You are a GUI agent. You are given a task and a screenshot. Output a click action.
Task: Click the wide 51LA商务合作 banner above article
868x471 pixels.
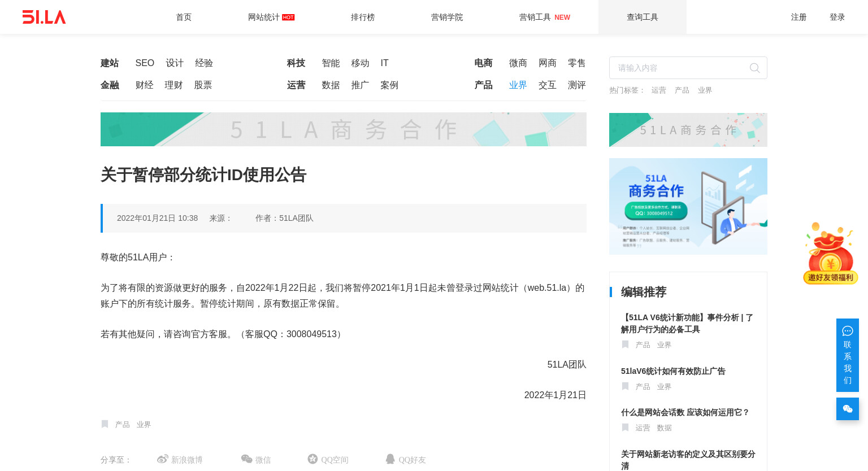(x=344, y=129)
